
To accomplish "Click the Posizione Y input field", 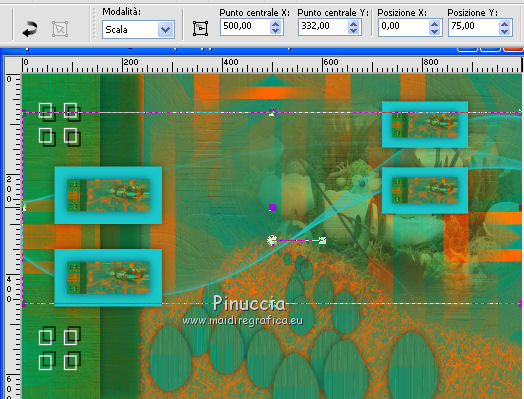I will [x=474, y=27].
